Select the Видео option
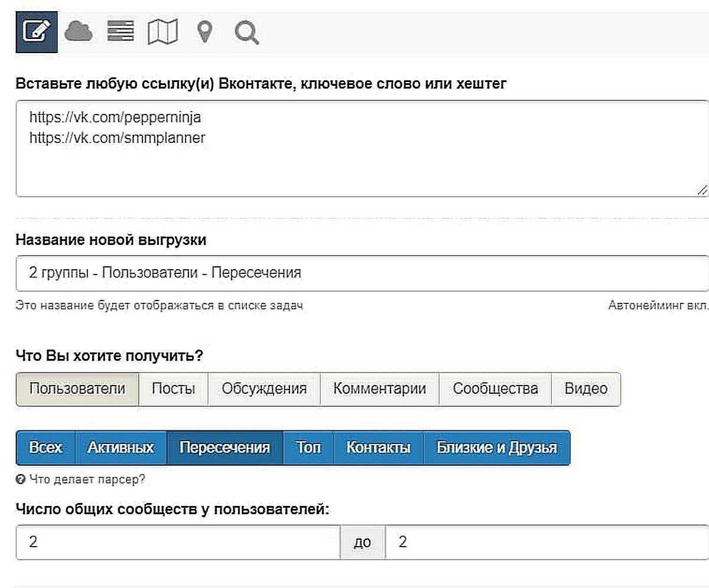 pos(586,389)
